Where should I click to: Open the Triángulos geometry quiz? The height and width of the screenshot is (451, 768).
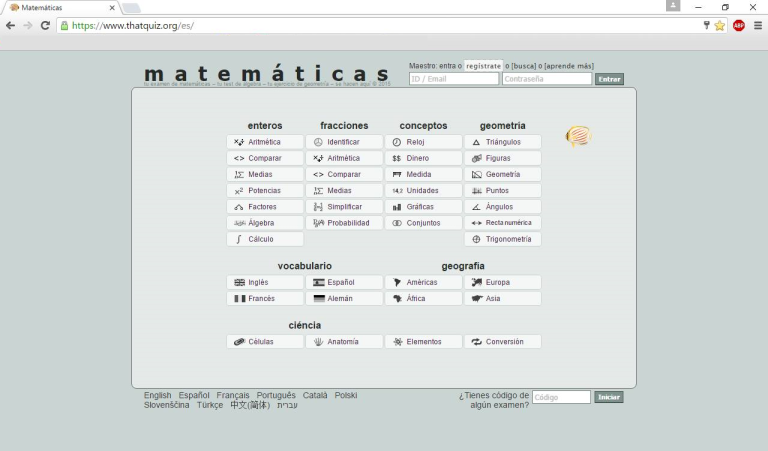(503, 142)
